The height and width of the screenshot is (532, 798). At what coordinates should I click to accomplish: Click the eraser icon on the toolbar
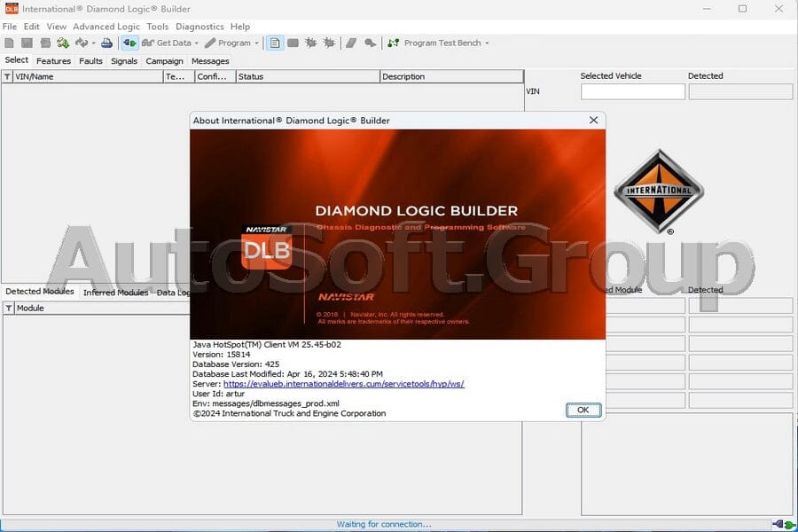352,43
